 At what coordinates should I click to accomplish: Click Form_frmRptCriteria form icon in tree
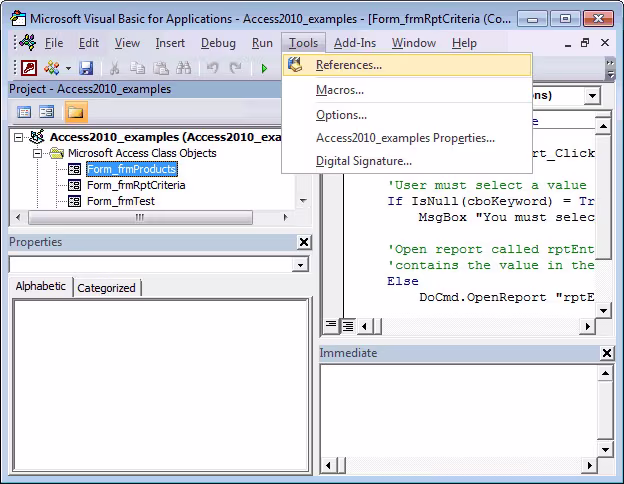74,185
